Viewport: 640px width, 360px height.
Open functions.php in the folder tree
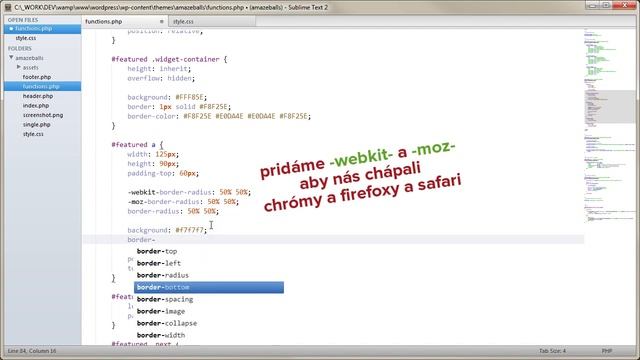coord(42,86)
